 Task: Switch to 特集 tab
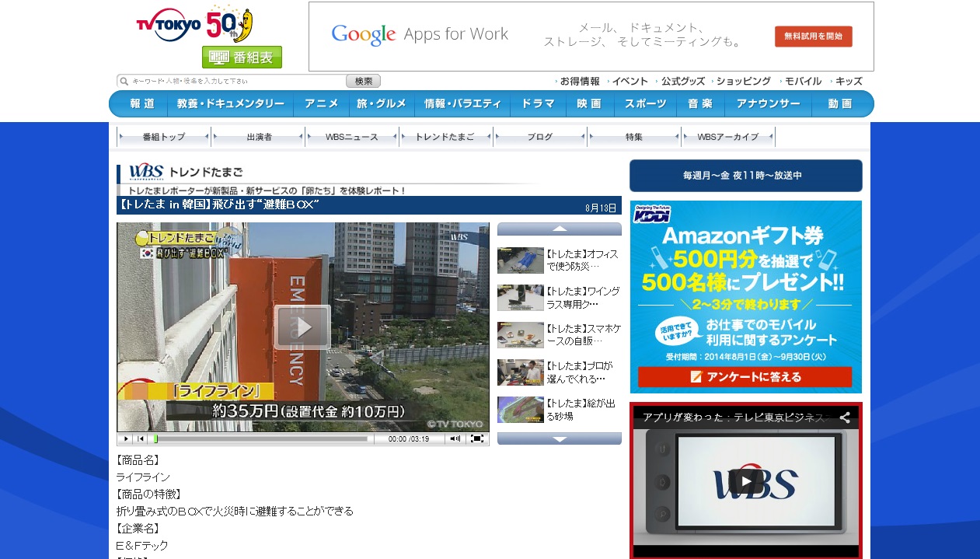(x=634, y=137)
